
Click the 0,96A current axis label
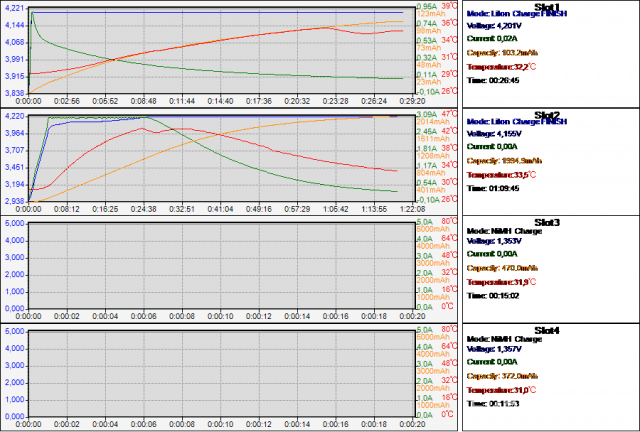[427, 6]
